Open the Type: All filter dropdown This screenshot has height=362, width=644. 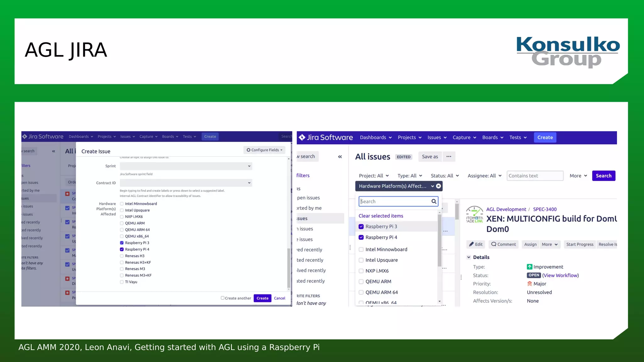pyautogui.click(x=410, y=176)
